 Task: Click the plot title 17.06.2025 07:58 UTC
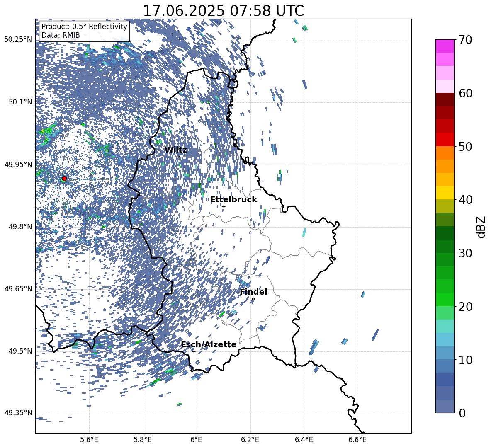tap(224, 11)
